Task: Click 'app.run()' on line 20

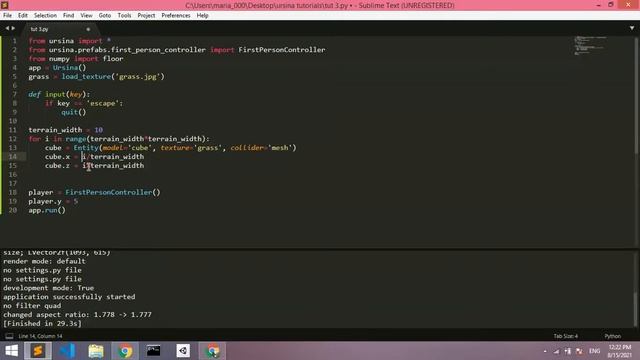Action: click(x=47, y=210)
